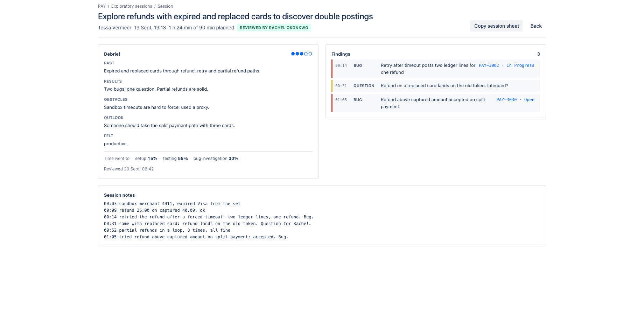Click the 00:03 sandbox merchant 4411 note line
The height and width of the screenshot is (315, 644).
172,204
